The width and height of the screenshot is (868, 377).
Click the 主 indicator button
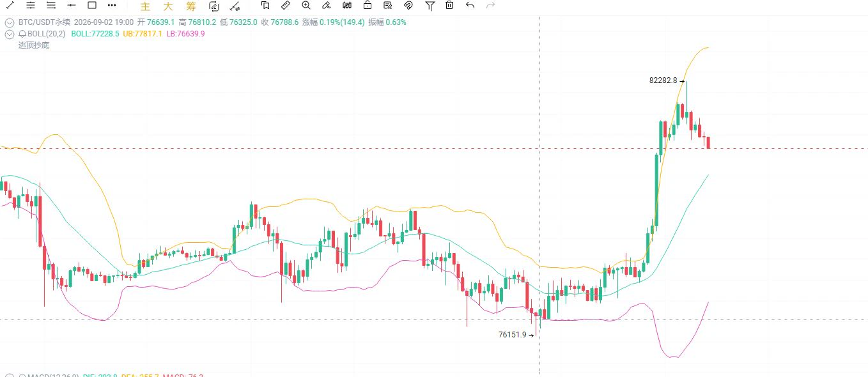(145, 6)
